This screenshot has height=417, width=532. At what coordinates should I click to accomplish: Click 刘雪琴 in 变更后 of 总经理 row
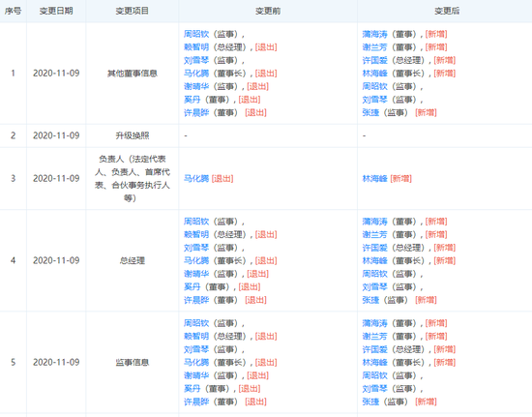click(x=374, y=287)
